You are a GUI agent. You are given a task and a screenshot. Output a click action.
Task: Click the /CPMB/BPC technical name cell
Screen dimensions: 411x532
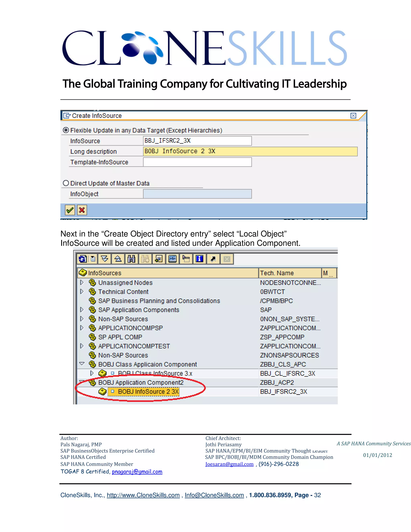pos(276,301)
